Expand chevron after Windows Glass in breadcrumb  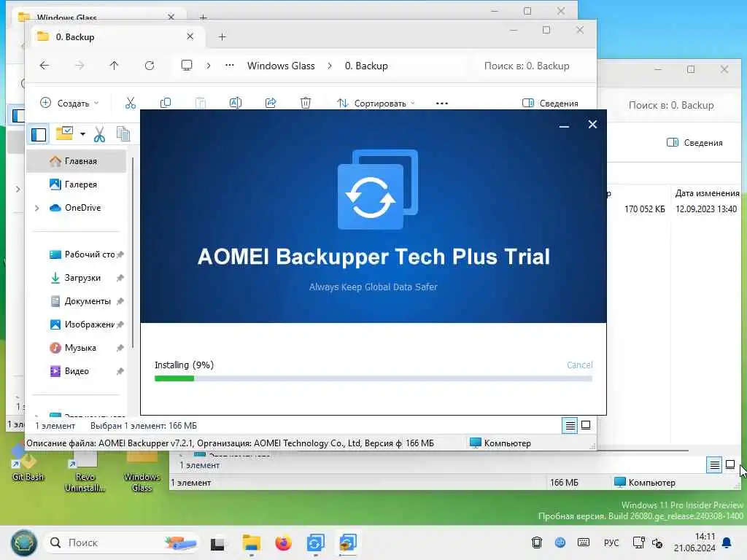click(x=330, y=66)
